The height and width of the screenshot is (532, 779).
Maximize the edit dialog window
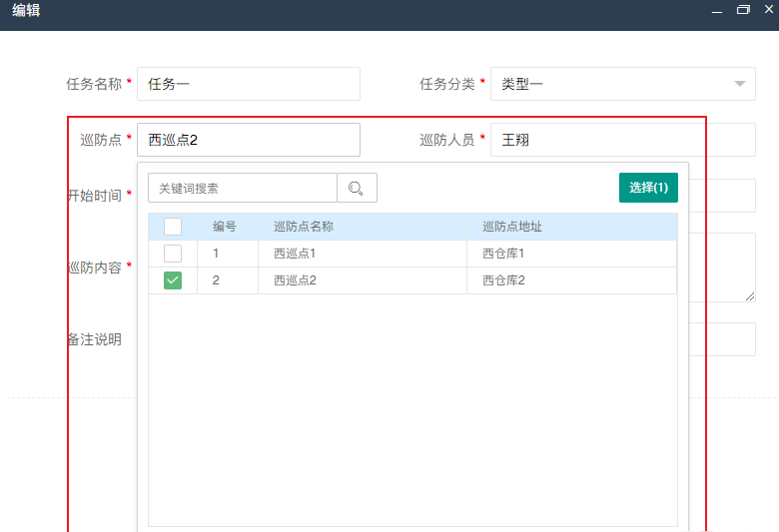pyautogui.click(x=742, y=10)
